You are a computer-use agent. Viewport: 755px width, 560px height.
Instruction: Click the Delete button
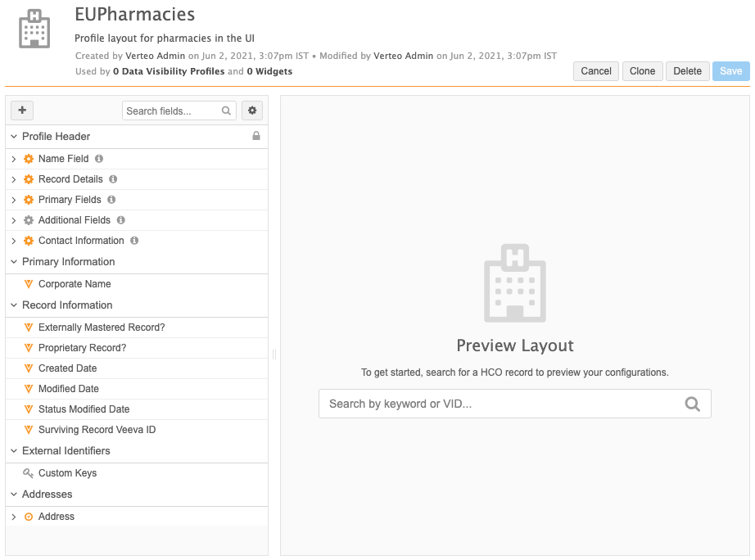[687, 71]
